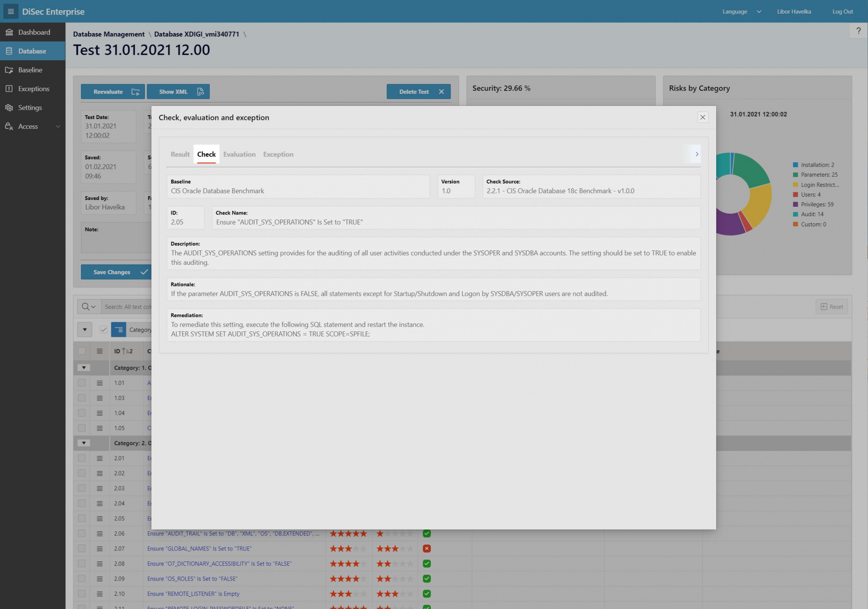This screenshot has height=609, width=868.
Task: Close the Check, evaluation and exception dialog
Action: click(702, 117)
